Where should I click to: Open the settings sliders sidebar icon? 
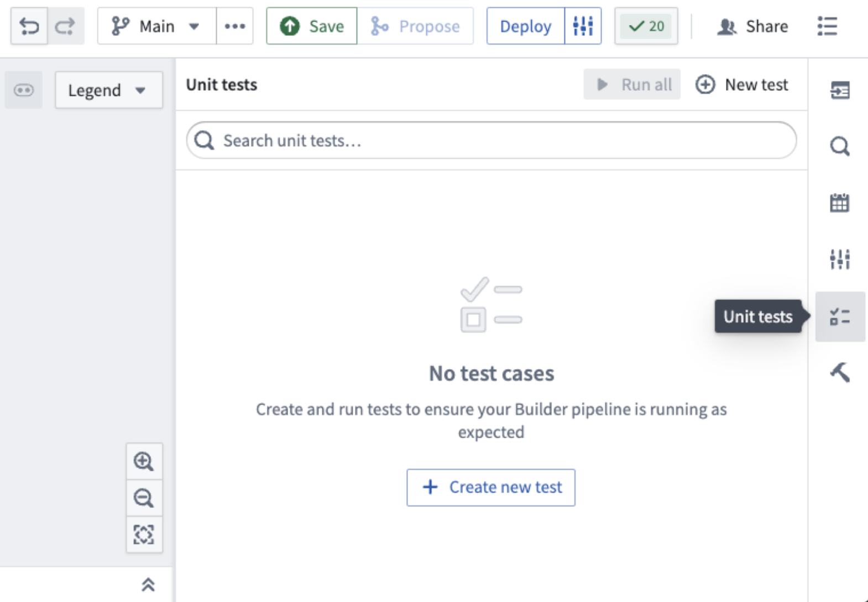tap(840, 259)
